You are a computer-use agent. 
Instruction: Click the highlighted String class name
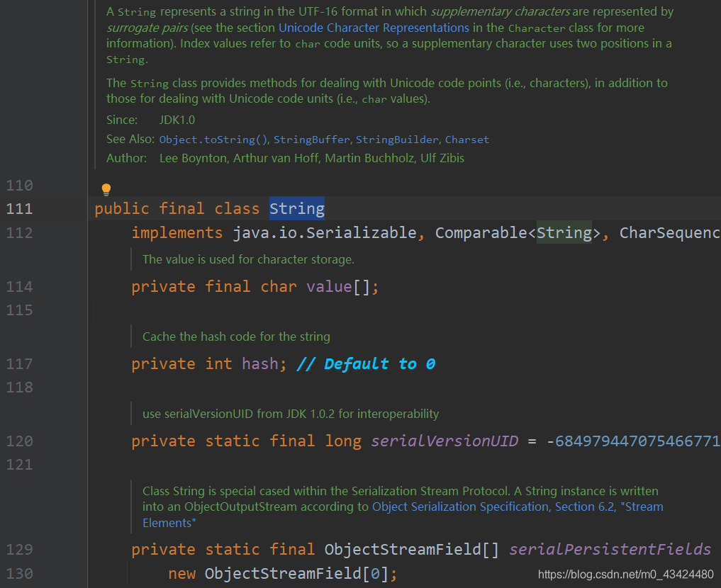click(x=297, y=208)
